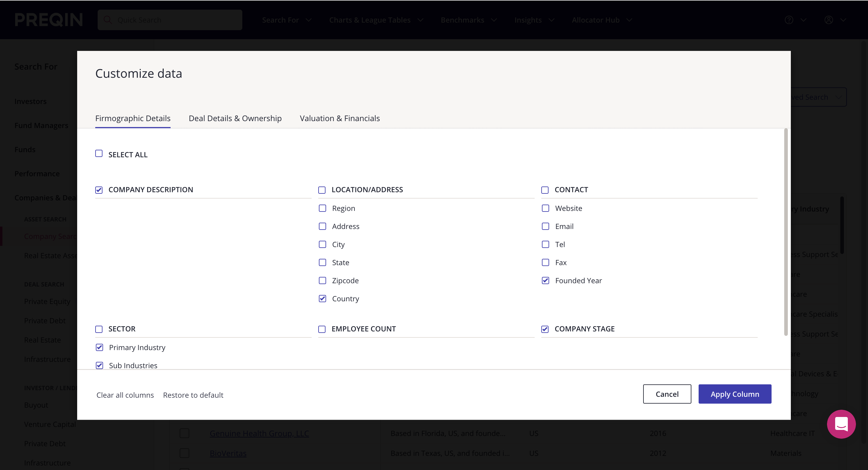868x470 pixels.
Task: Uncheck the Founded Year checkbox
Action: tap(545, 281)
